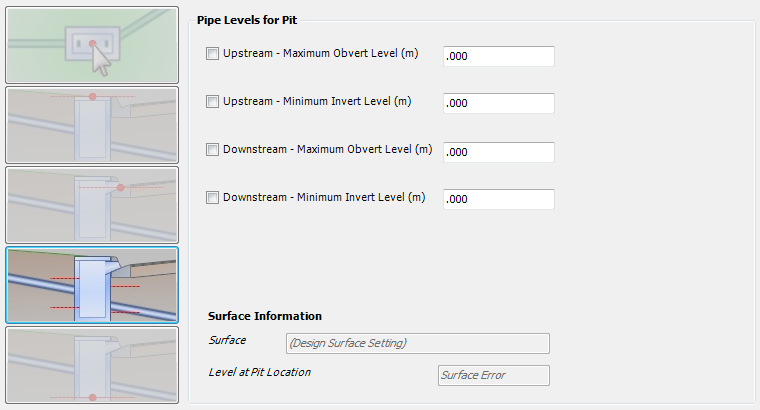Tick the Upstream Minimum Invert Level checkbox
760x410 pixels.
tap(212, 101)
